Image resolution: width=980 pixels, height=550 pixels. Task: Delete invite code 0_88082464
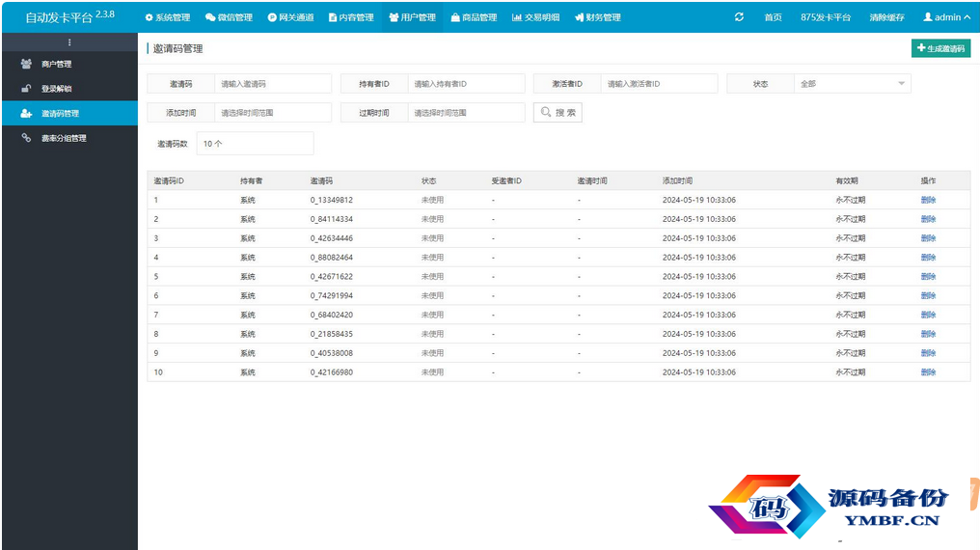coord(928,258)
